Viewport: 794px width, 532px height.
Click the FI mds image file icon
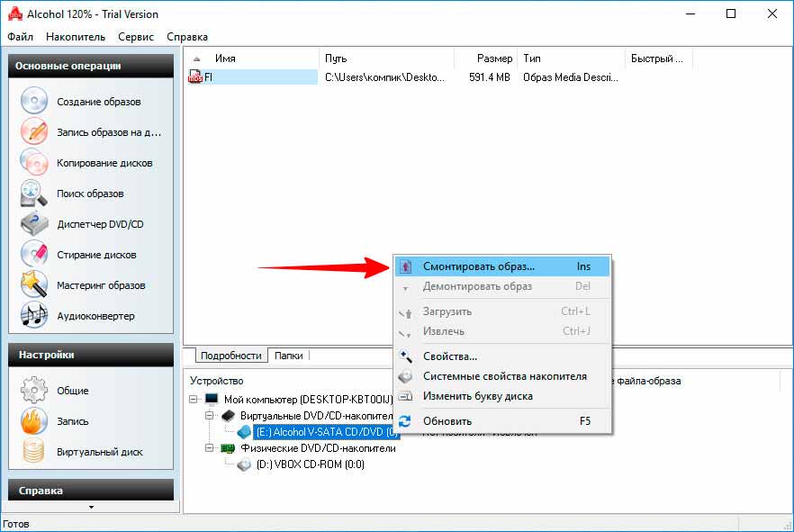tap(195, 77)
